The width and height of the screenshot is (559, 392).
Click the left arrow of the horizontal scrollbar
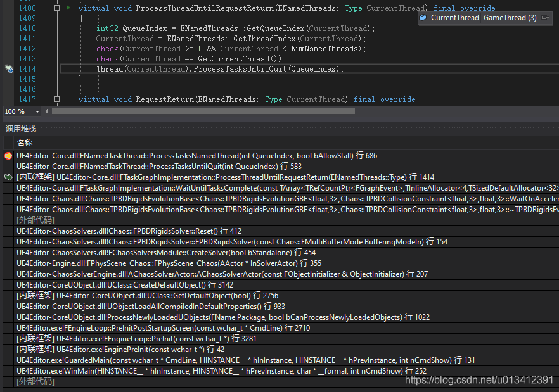pyautogui.click(x=46, y=110)
